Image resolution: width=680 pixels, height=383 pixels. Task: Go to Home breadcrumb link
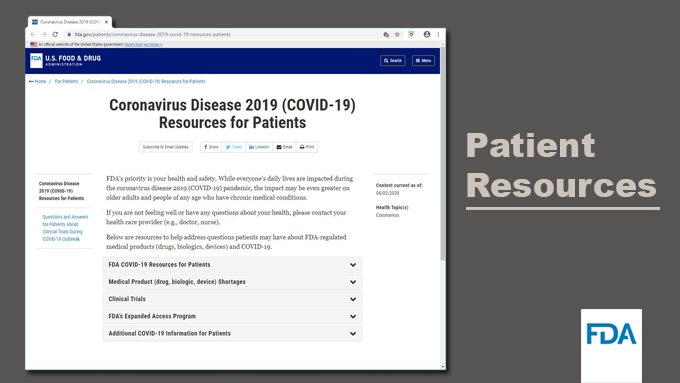40,81
